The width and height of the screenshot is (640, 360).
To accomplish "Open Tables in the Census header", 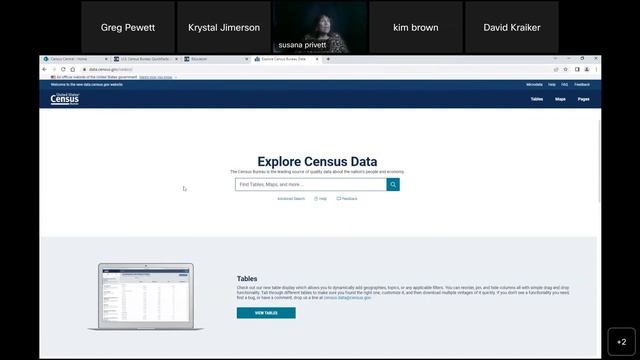I will pos(537,99).
